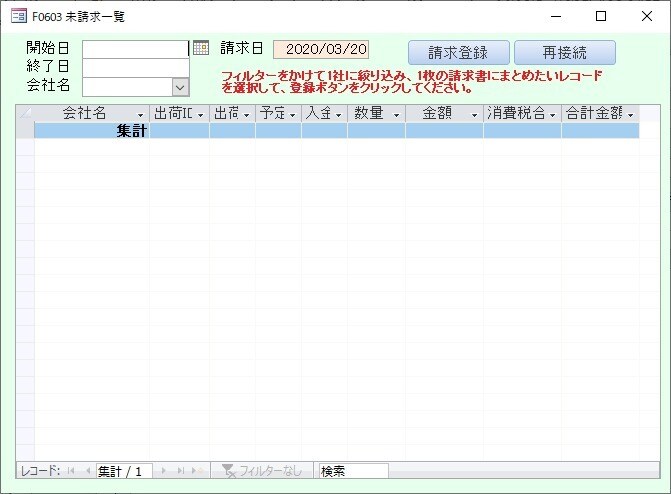
Task: Click the 検索 search box
Action: [353, 471]
